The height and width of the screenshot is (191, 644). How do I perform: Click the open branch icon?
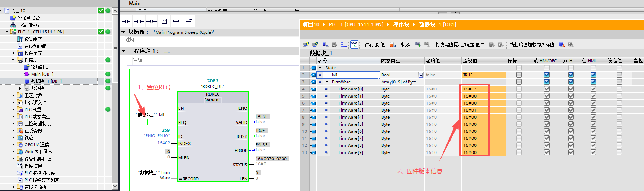point(176,21)
